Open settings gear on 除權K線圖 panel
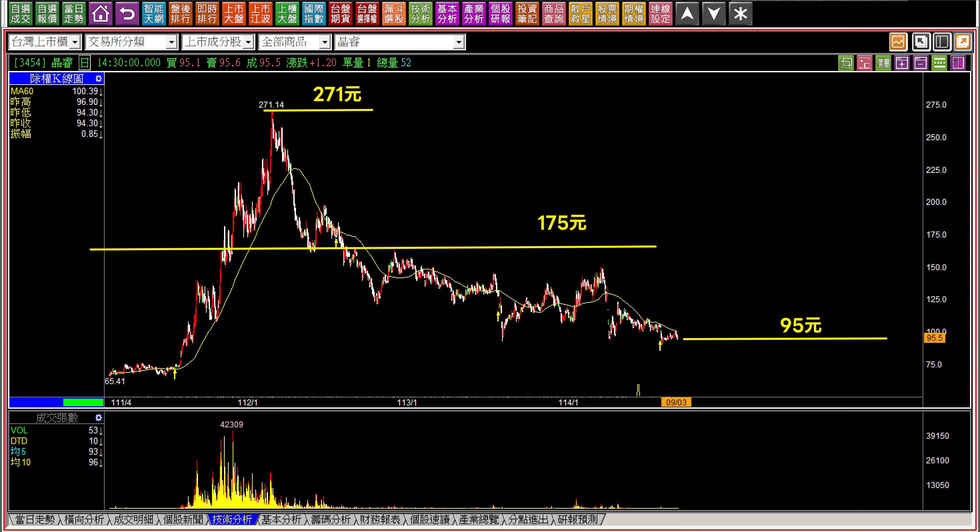This screenshot has width=980, height=532. (x=99, y=79)
